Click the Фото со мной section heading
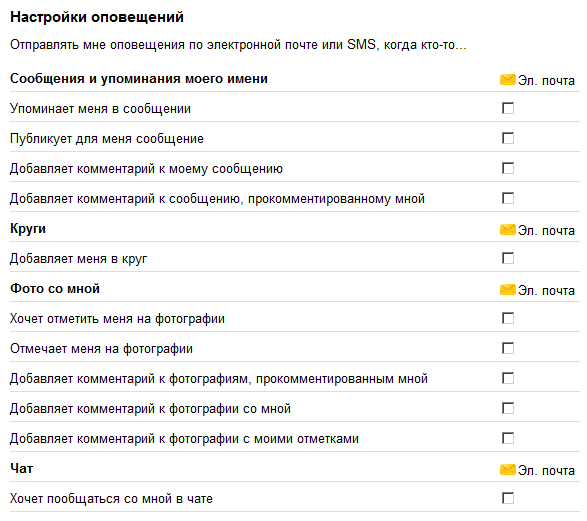The height and width of the screenshot is (521, 587). (x=55, y=289)
